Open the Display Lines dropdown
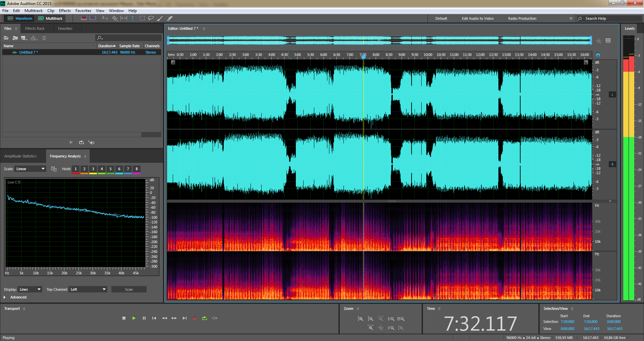The height and width of the screenshot is (341, 644). point(30,289)
